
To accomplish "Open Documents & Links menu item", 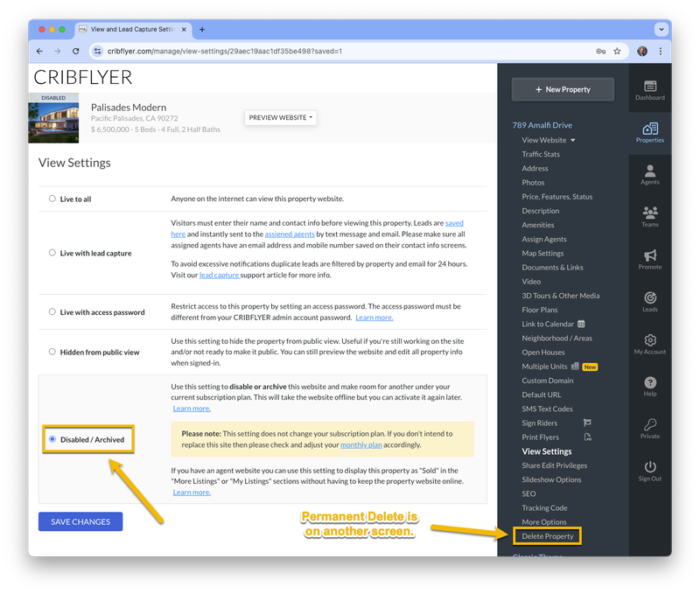I will click(552, 268).
